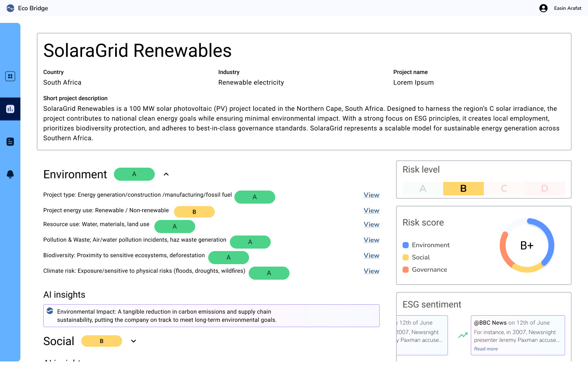Open the dashboard grid icon in sidebar
The height and width of the screenshot is (368, 588).
tap(10, 76)
